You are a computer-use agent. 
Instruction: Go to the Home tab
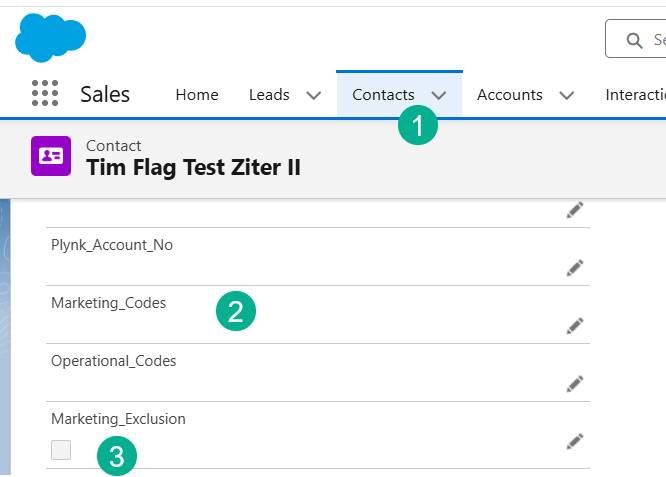[x=197, y=95]
